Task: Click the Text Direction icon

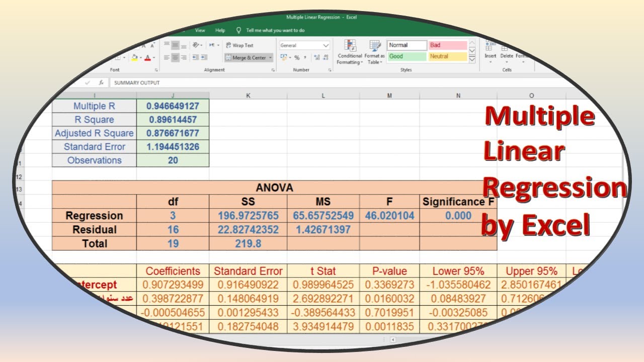Action: [212, 45]
